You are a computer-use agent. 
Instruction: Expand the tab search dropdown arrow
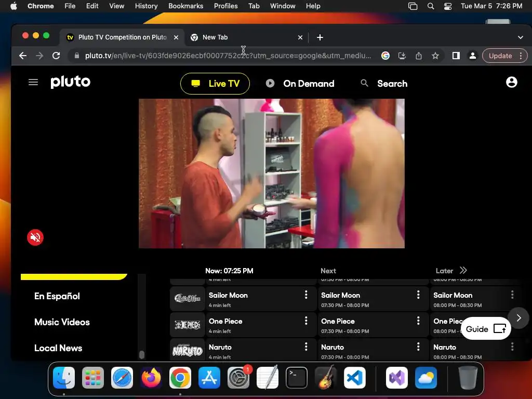tap(521, 37)
